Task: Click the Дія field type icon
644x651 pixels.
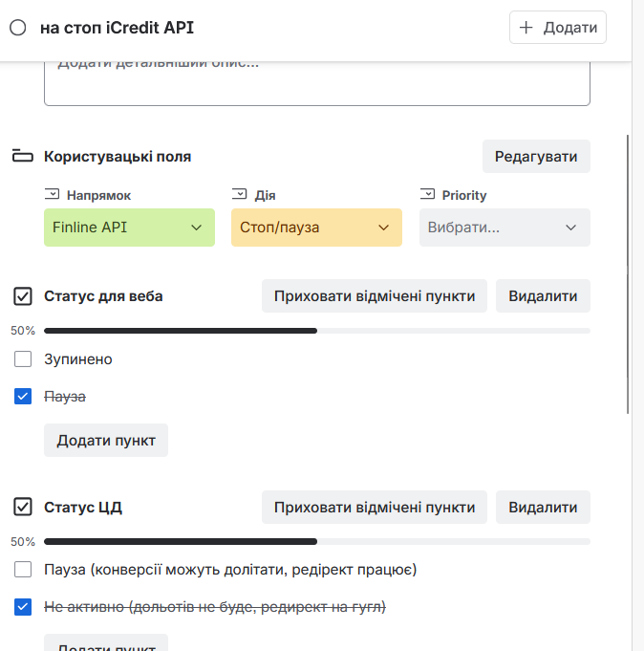Action: [x=240, y=194]
